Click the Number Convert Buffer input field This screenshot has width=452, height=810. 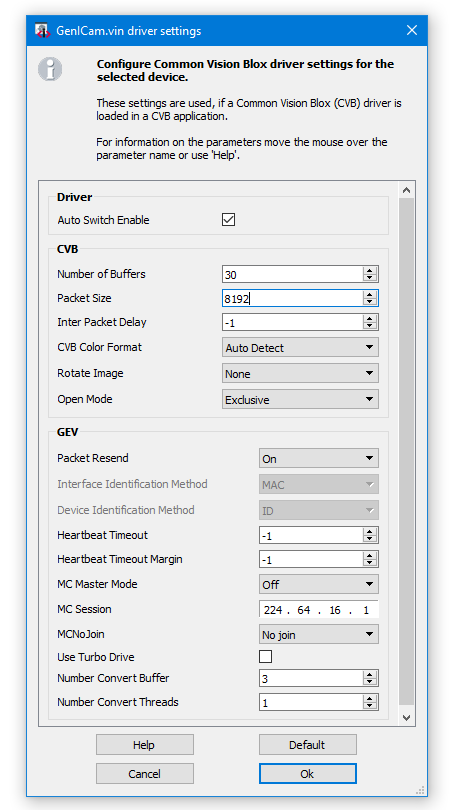pyautogui.click(x=311, y=678)
